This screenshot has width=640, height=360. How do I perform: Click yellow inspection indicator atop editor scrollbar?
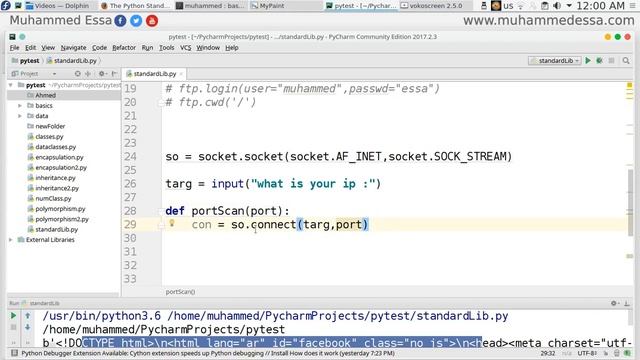[629, 85]
